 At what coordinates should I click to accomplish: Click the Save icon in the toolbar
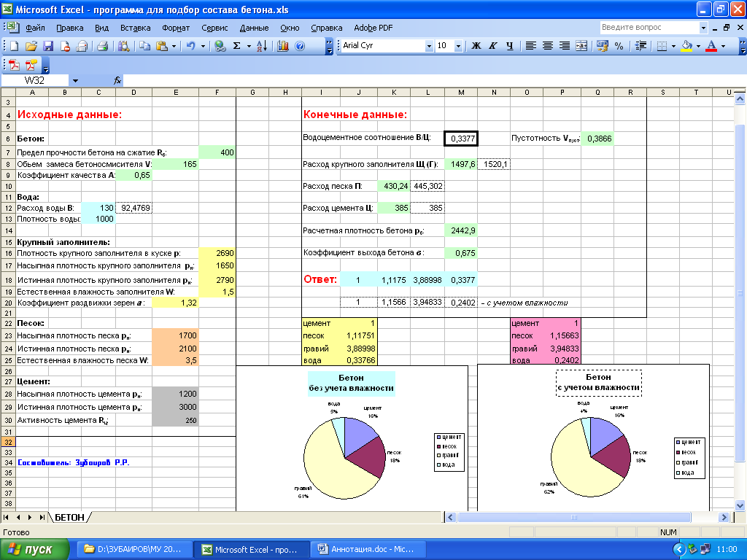pyautogui.click(x=48, y=46)
